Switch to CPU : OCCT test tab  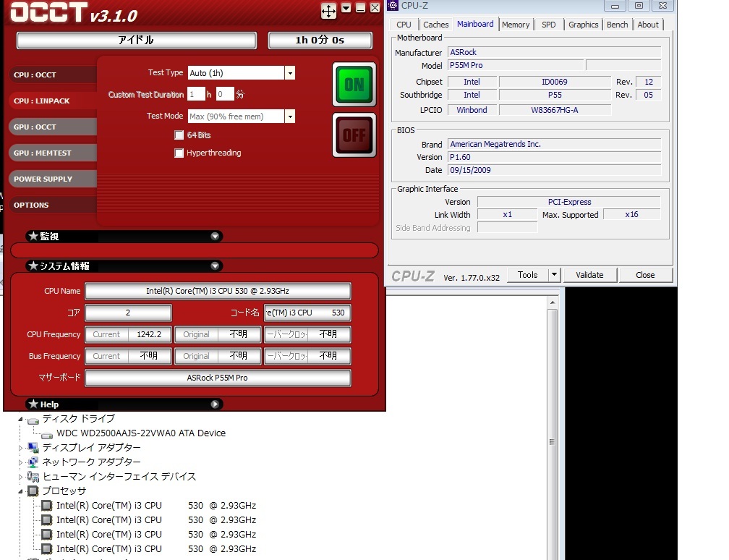[53, 75]
